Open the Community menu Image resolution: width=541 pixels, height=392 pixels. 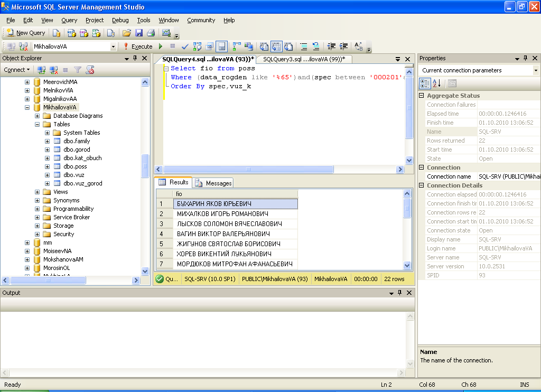click(x=201, y=20)
